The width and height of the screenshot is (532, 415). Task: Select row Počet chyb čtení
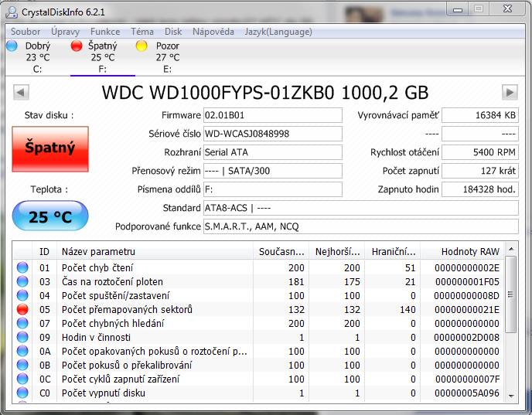(258, 267)
